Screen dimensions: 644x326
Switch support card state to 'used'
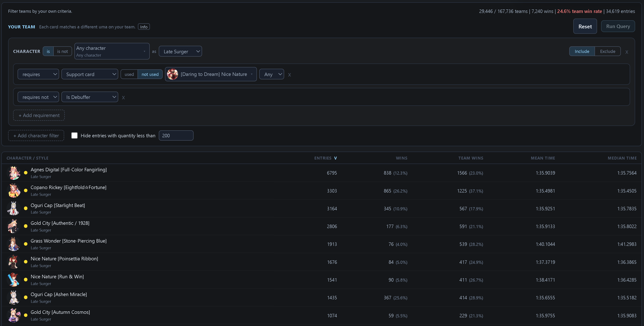129,74
